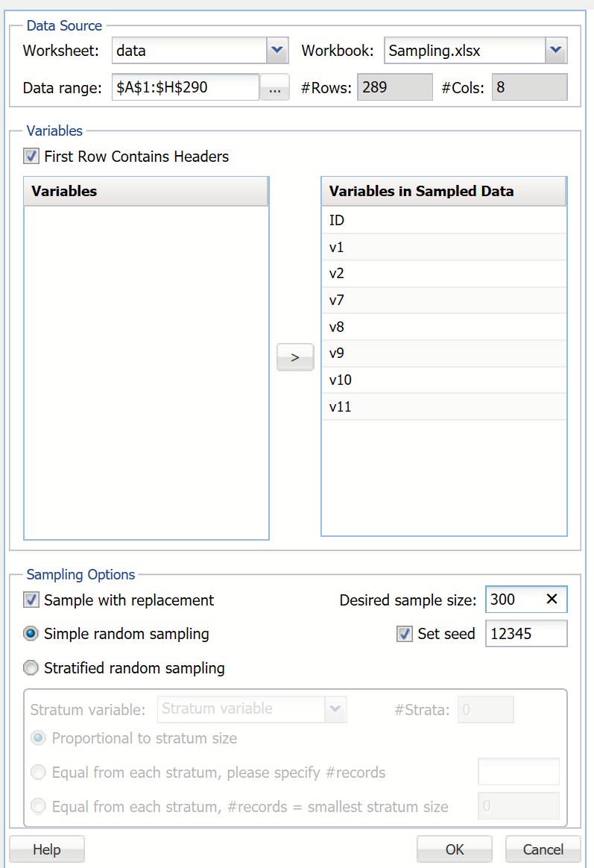Select Simple random sampling option
The width and height of the screenshot is (594, 868).
(x=32, y=635)
